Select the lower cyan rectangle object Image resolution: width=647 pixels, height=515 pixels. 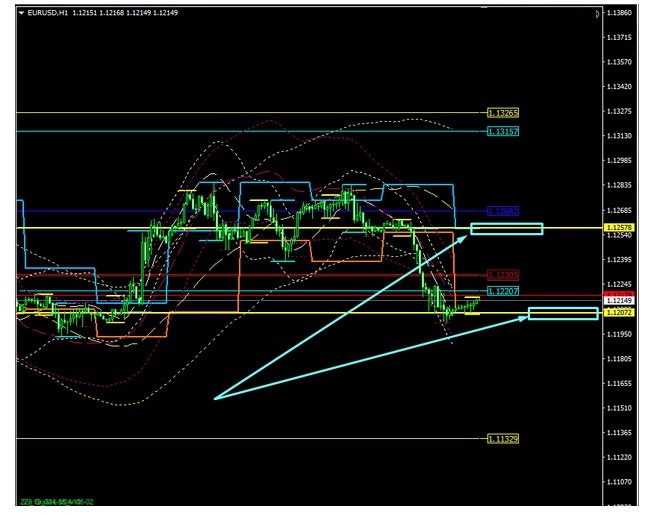tap(562, 314)
